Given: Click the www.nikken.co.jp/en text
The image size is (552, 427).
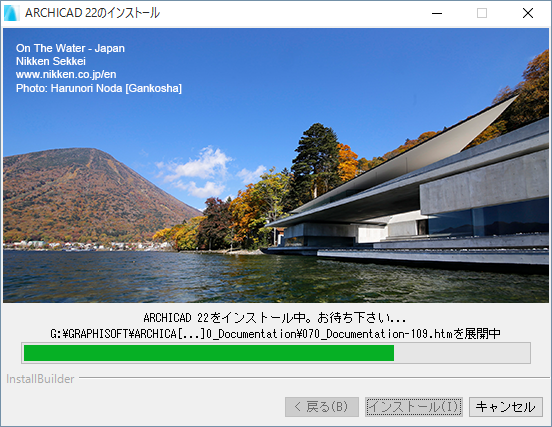Looking at the screenshot, I should pyautogui.click(x=66, y=75).
